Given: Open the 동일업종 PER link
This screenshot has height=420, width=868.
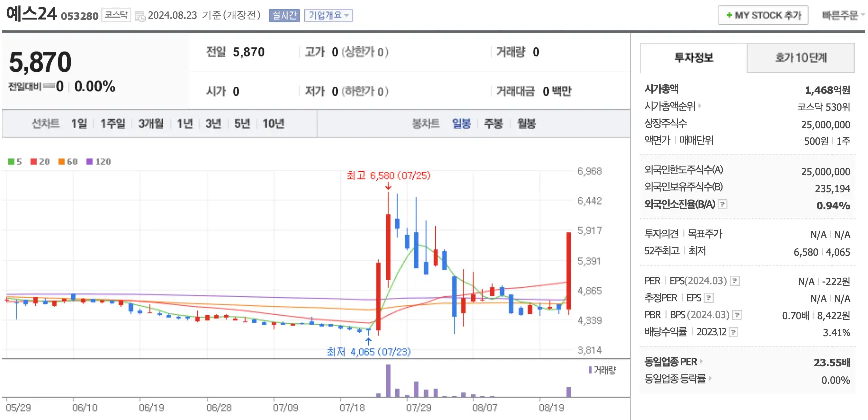Looking at the screenshot, I should click(x=673, y=361).
